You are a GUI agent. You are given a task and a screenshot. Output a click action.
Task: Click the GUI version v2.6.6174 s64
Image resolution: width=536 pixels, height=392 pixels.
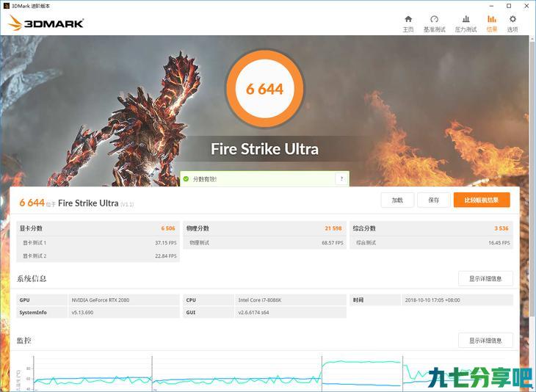pos(253,313)
